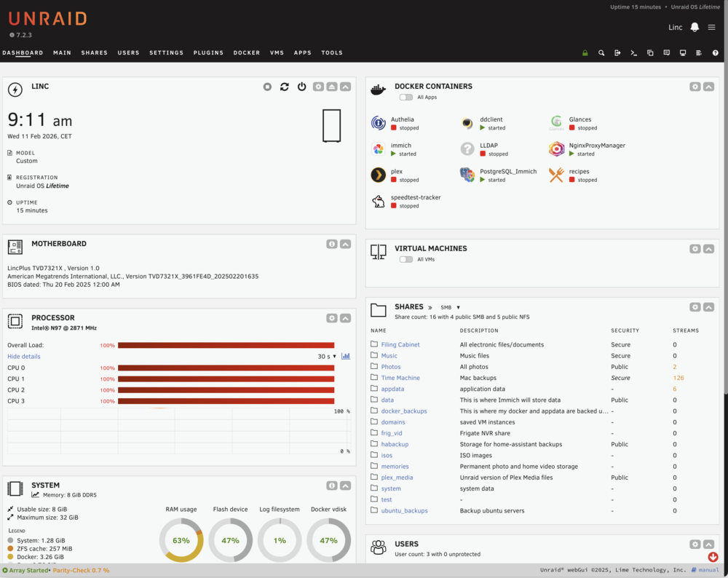The image size is (728, 578).
Task: Open the Time Machine share
Action: coord(400,378)
